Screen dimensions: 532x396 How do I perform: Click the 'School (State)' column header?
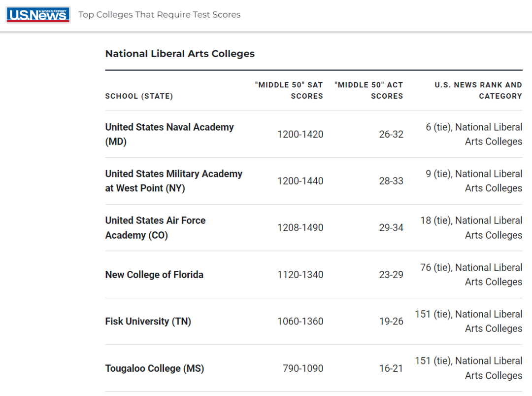(x=139, y=96)
